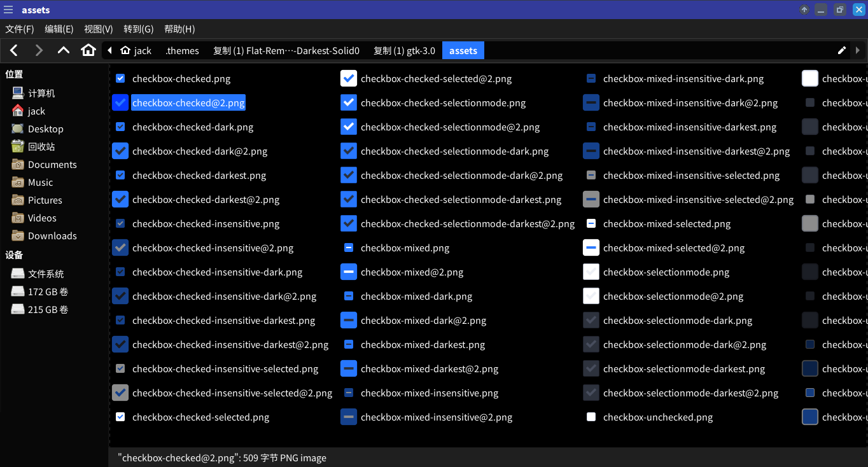The width and height of the screenshot is (868, 467).
Task: Click the right chevron at the path bar's end
Action: [858, 50]
